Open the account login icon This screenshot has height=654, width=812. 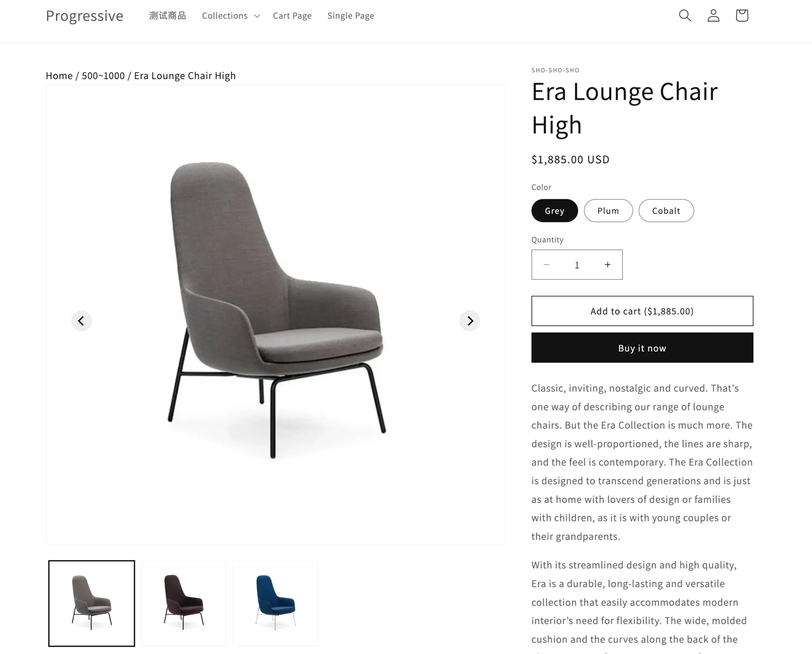[713, 15]
